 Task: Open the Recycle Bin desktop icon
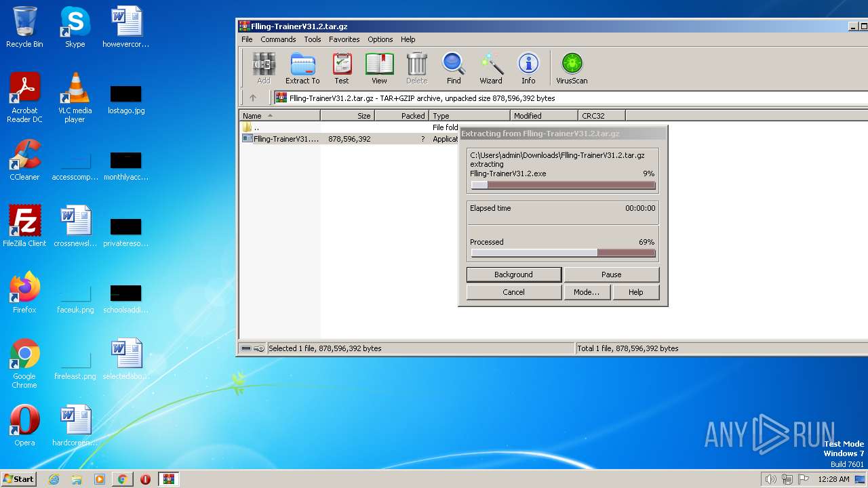(24, 28)
